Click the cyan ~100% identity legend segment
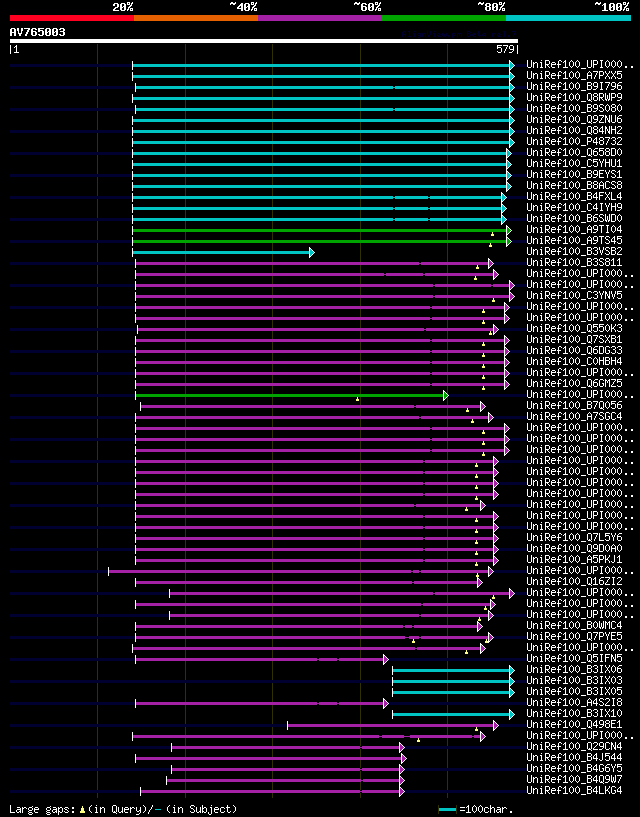Screen dimensions: 640x817 [568, 18]
